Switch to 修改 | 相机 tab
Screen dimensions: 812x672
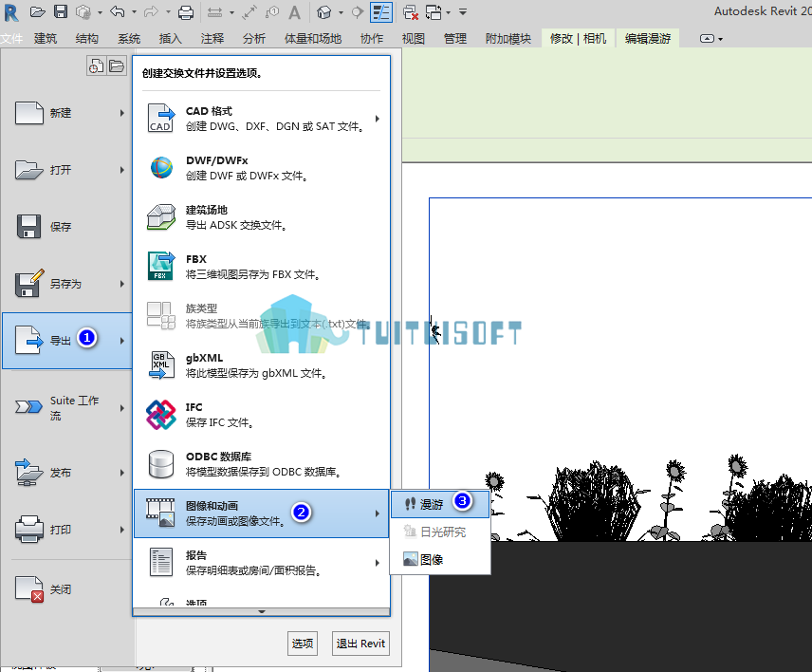click(x=578, y=38)
